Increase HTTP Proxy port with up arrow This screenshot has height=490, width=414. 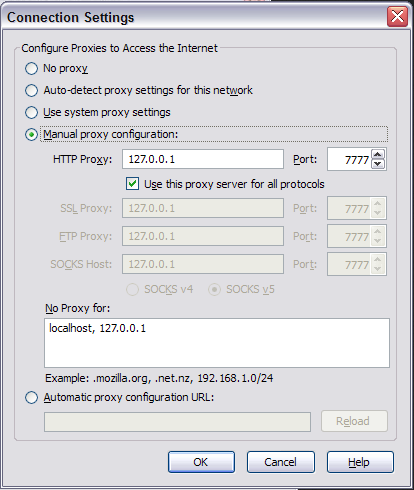point(378,154)
